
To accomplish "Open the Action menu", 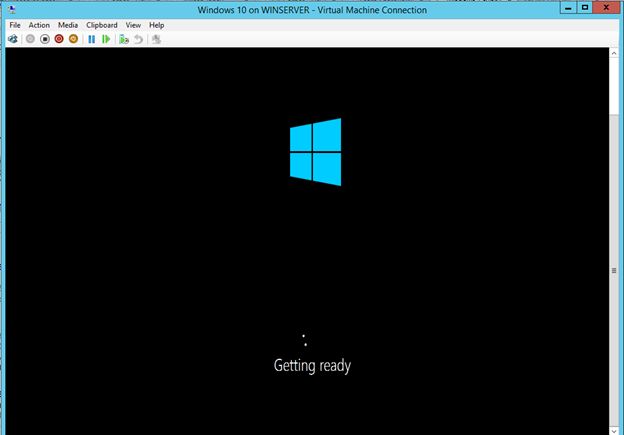I will (39, 25).
